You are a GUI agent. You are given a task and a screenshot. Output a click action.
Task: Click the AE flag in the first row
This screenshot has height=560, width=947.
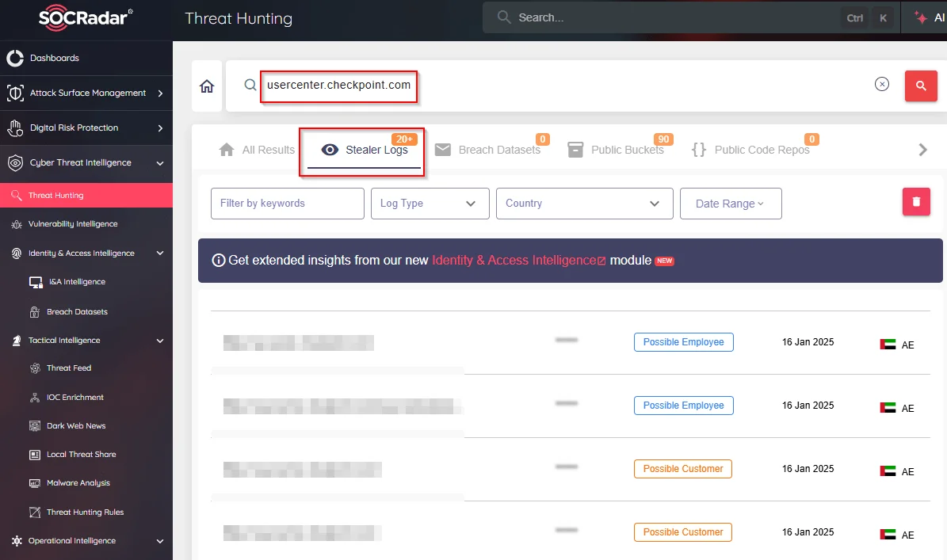(888, 345)
